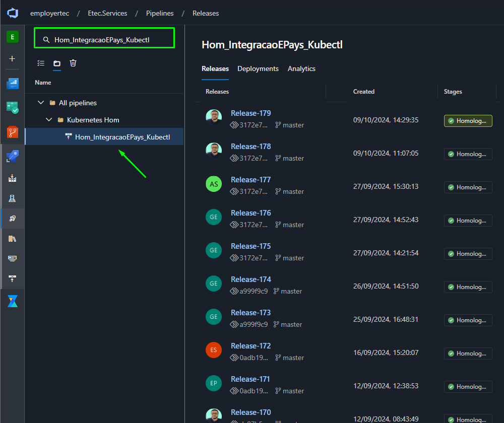This screenshot has height=423, width=504.
Task: Switch to the list view icon
Action: pyautogui.click(x=41, y=63)
